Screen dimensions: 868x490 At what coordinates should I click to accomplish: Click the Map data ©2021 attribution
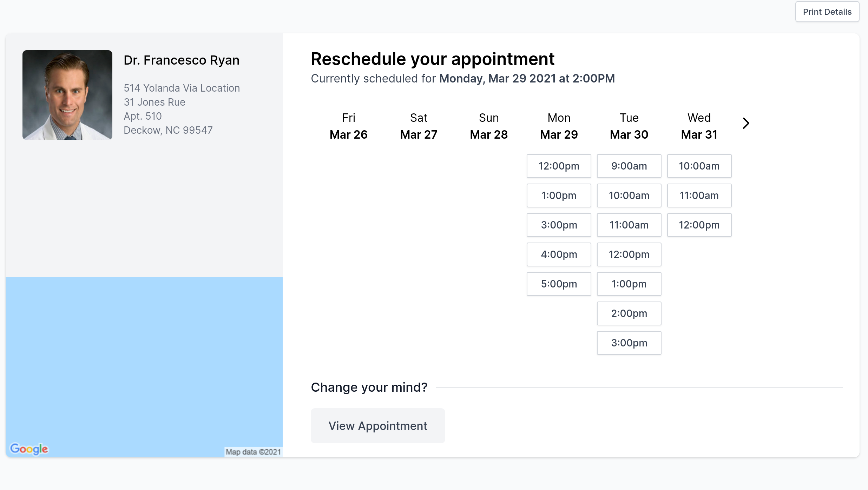point(253,452)
